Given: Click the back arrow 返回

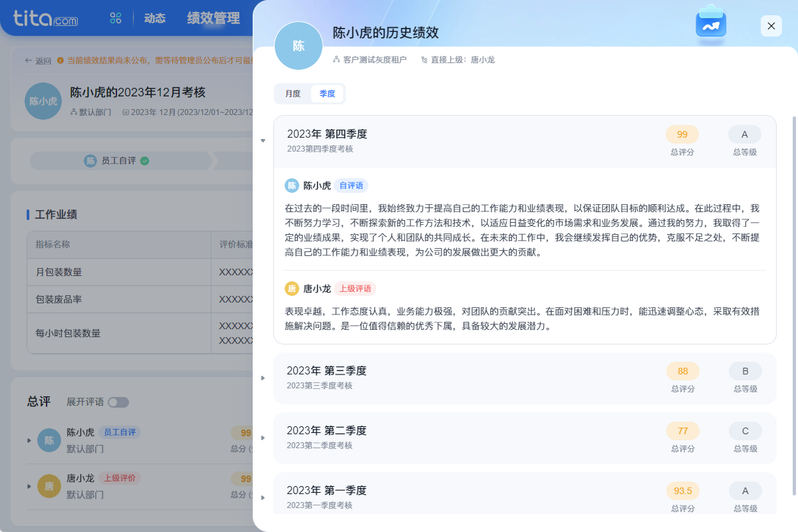Looking at the screenshot, I should (x=38, y=61).
